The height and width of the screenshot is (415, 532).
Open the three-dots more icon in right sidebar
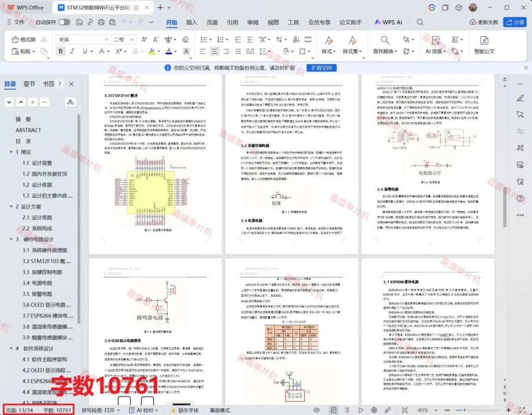tap(520, 215)
